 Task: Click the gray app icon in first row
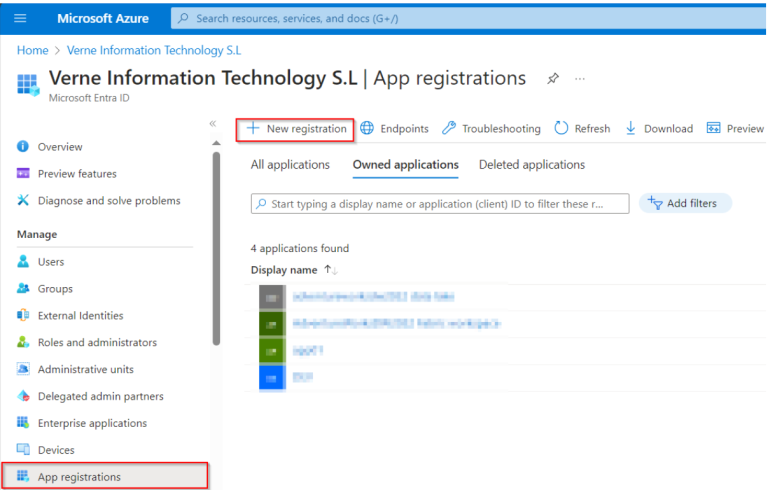point(272,297)
